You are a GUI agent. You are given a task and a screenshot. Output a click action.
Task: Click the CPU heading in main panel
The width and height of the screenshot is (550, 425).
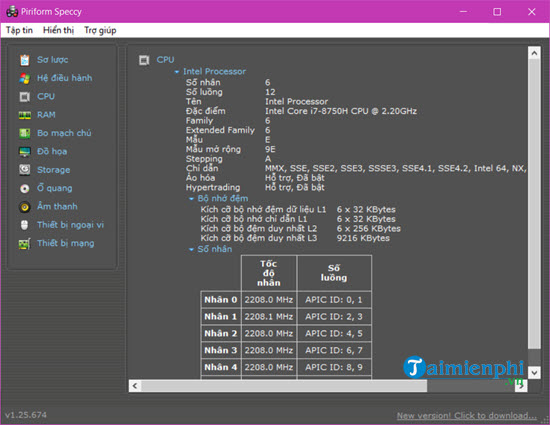(x=165, y=60)
